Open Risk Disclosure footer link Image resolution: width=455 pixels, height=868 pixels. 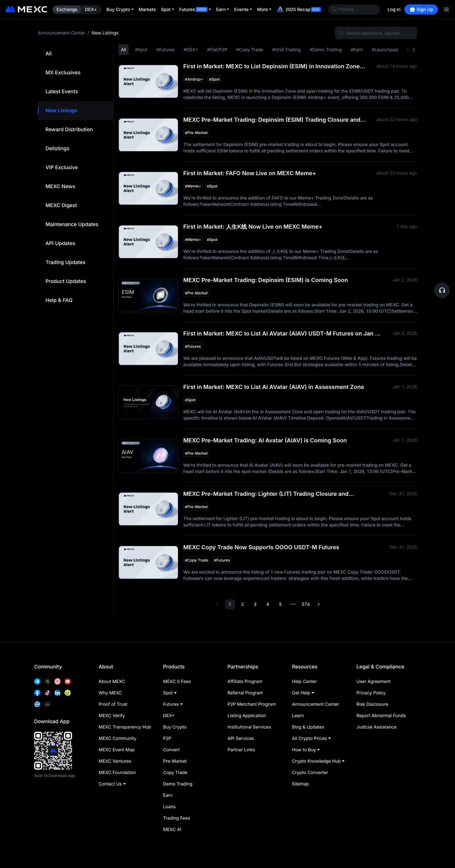pos(372,704)
